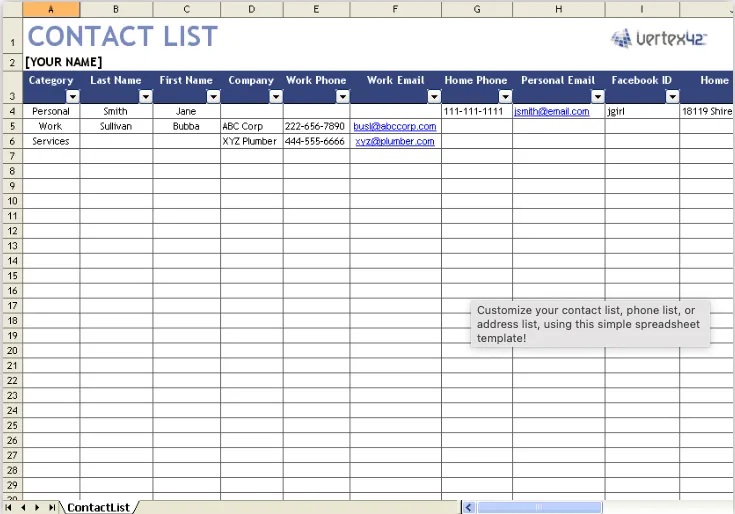735x514 pixels.
Task: Select the ContactList sheet tab
Action: tap(98, 507)
